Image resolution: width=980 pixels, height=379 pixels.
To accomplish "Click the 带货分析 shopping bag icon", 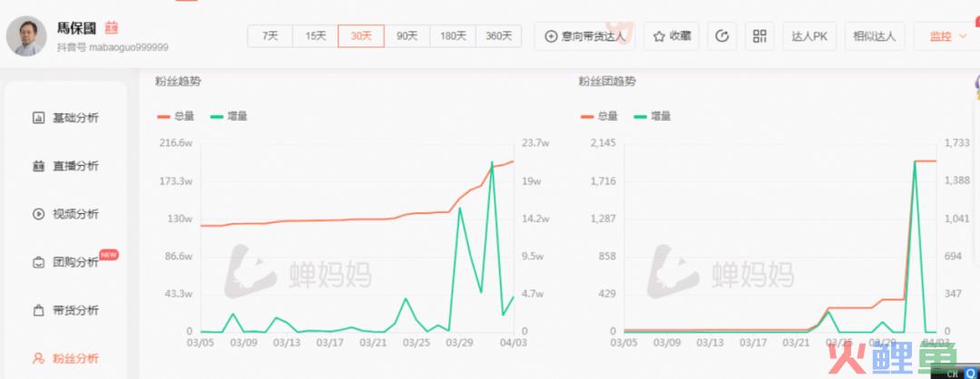I will (x=39, y=310).
